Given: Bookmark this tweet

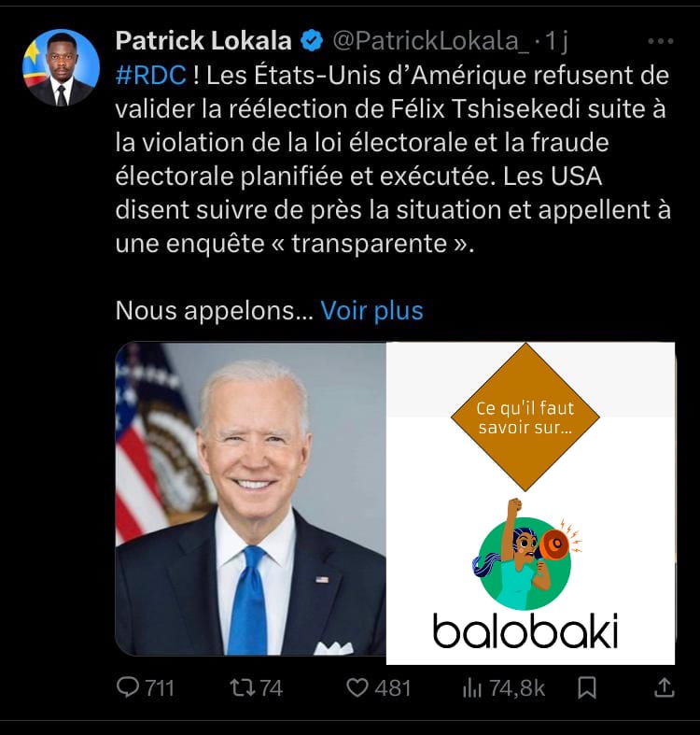Looking at the screenshot, I should pyautogui.click(x=587, y=687).
